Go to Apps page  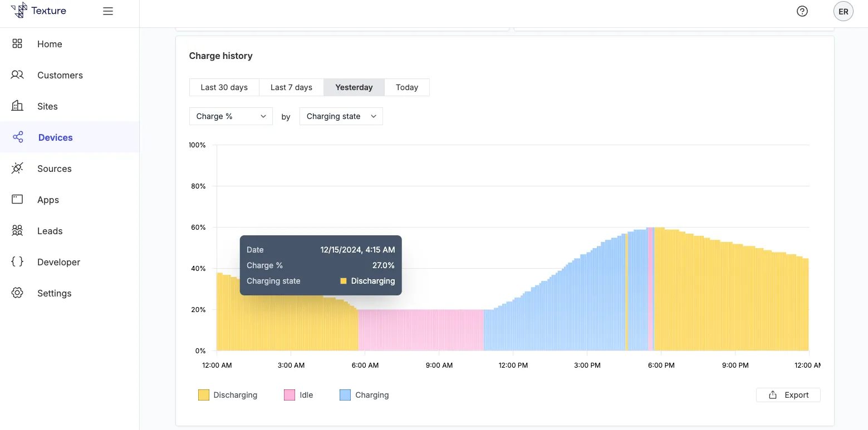(x=70, y=200)
